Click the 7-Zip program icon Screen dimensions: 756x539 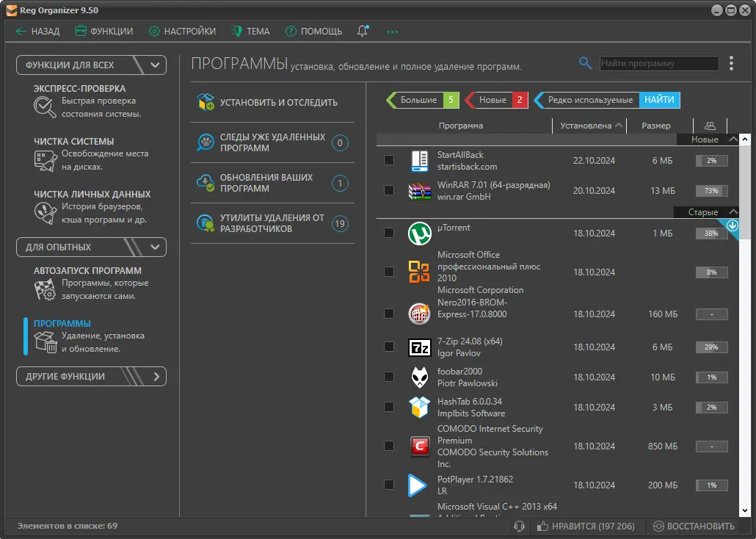[419, 347]
